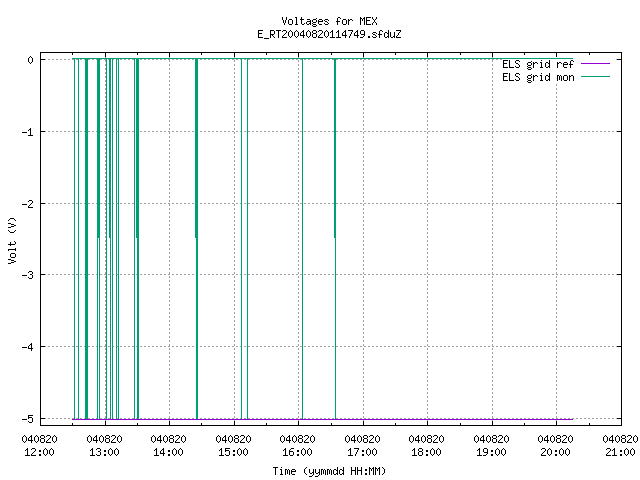The width and height of the screenshot is (640, 480).
Task: Click the chart title 'Voltages for MEX'
Action: [329, 21]
